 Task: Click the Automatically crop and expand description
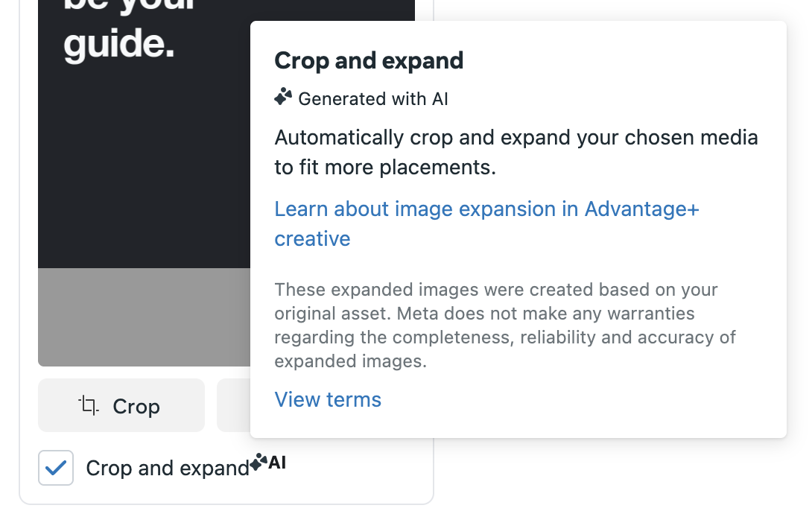click(516, 153)
